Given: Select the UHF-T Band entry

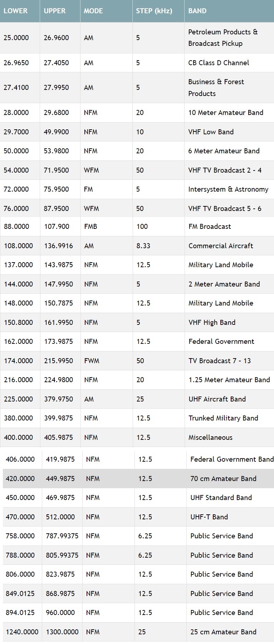Looking at the screenshot, I should tap(230, 517).
